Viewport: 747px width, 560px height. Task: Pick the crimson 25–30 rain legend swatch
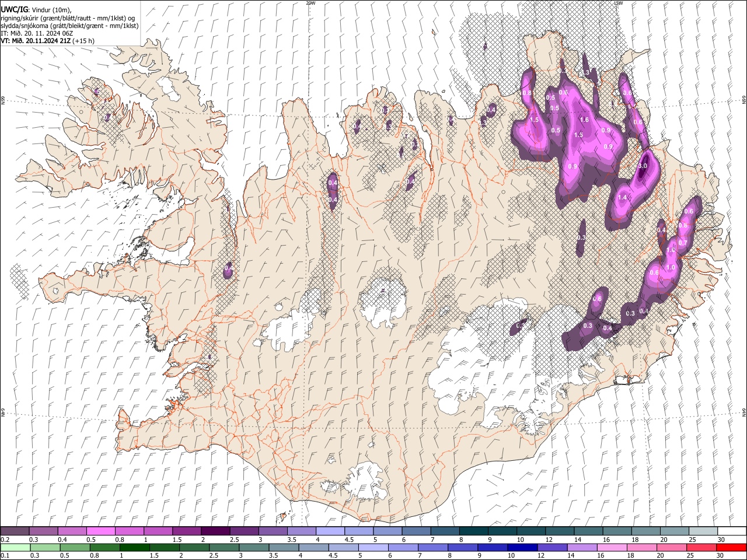[x=701, y=547]
